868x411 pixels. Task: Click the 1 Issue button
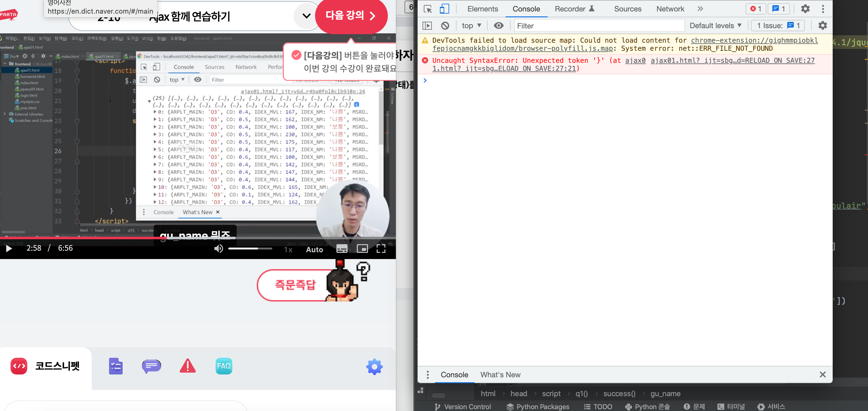(x=777, y=26)
